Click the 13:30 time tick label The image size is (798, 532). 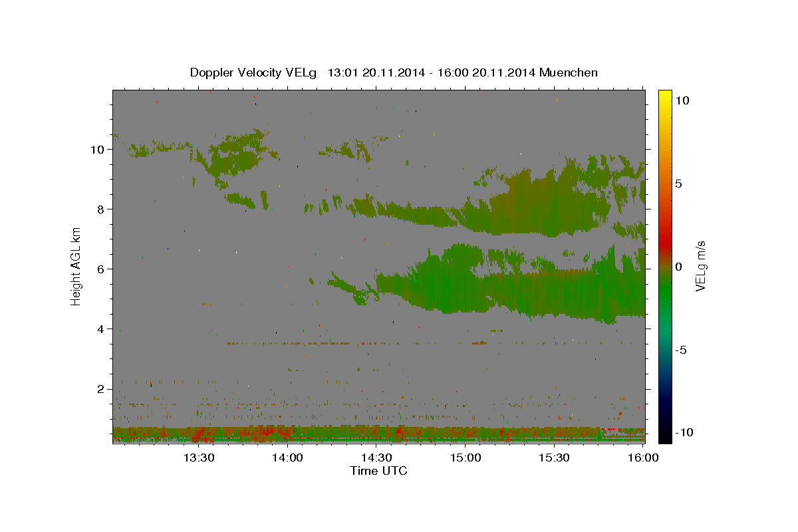pos(199,458)
